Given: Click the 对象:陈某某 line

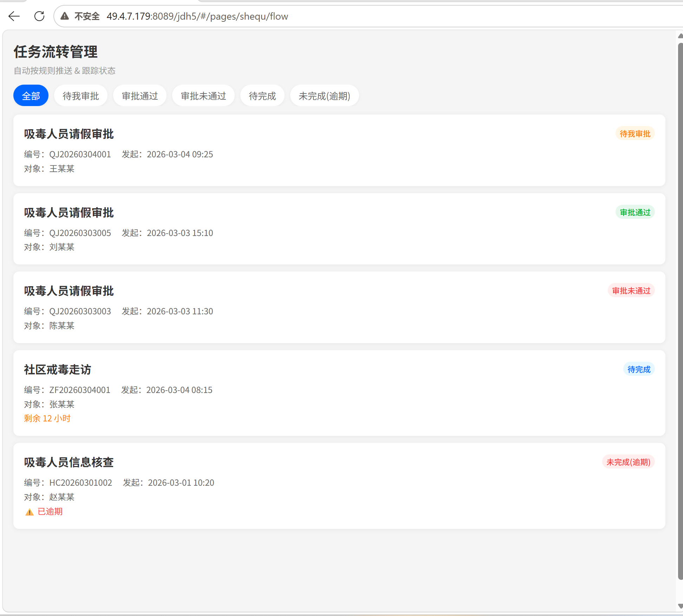Looking at the screenshot, I should pyautogui.click(x=49, y=326).
